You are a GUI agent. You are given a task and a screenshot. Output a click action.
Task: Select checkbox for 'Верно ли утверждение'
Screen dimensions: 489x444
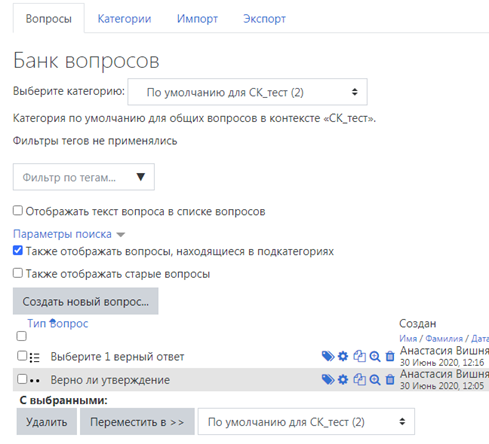click(22, 379)
